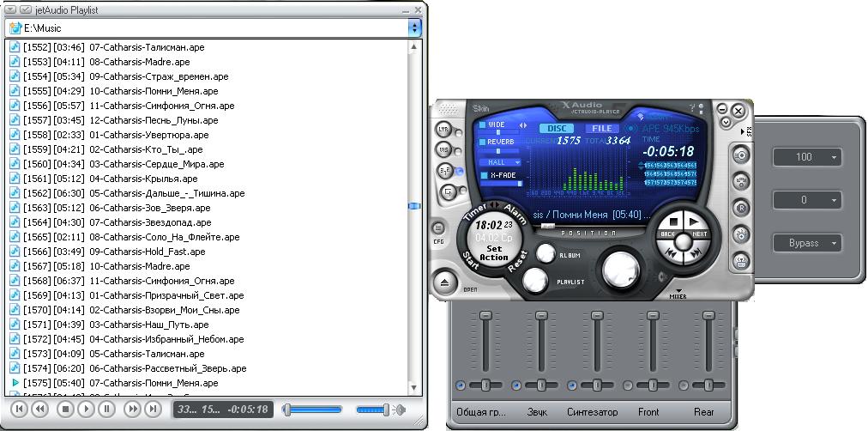Click the BACK label on player wheel

tap(668, 234)
